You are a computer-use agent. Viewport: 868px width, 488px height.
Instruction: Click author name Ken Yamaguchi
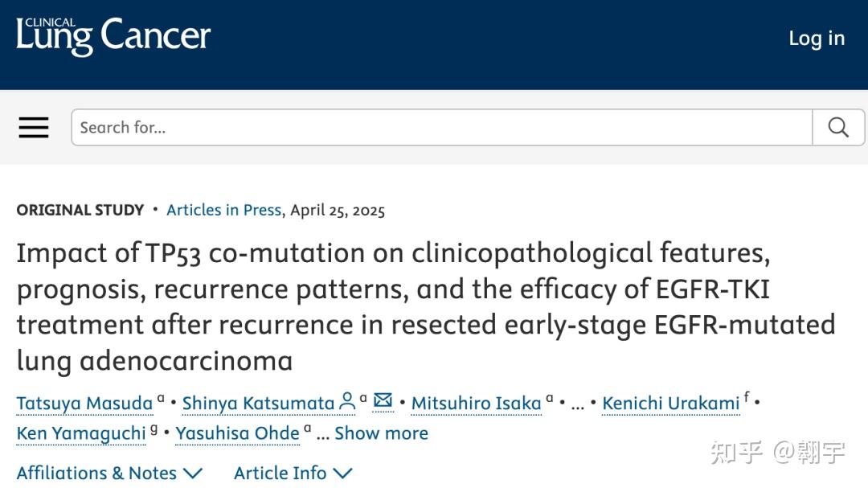point(81,433)
